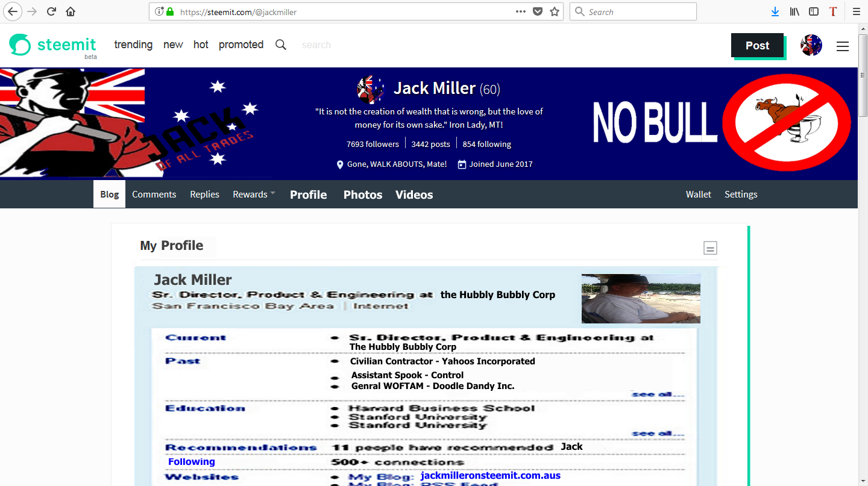View the 7693 followers list

373,144
